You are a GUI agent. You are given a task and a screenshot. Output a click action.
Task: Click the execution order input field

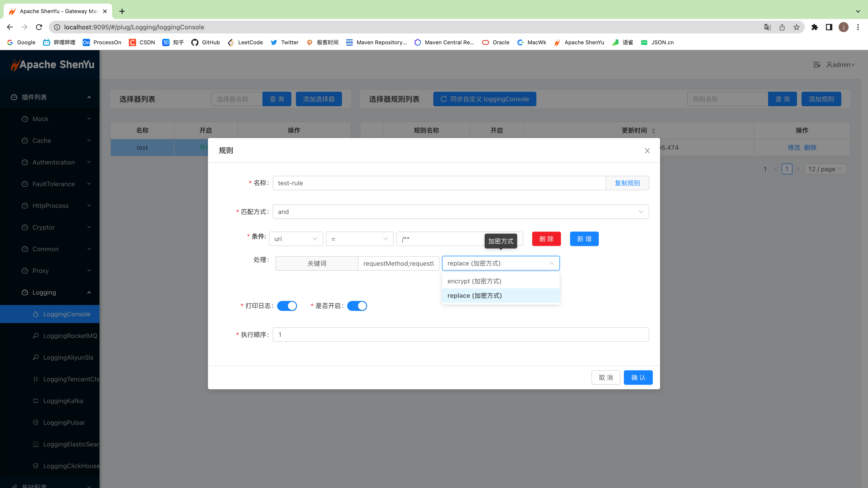460,335
